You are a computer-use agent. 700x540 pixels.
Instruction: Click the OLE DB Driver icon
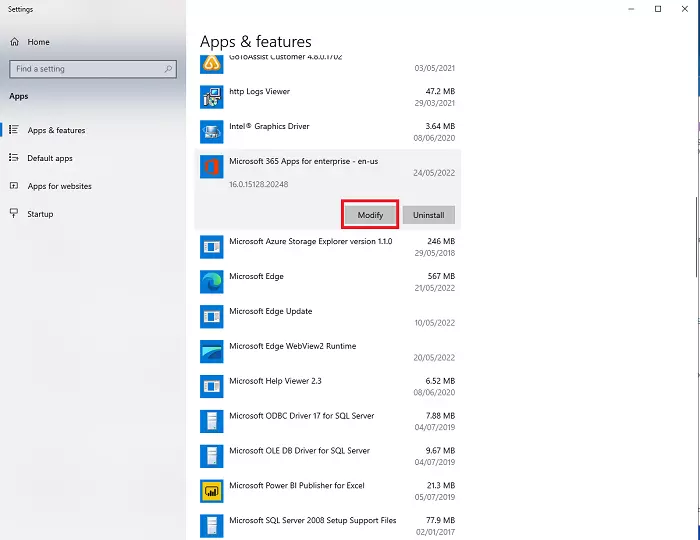212,456
